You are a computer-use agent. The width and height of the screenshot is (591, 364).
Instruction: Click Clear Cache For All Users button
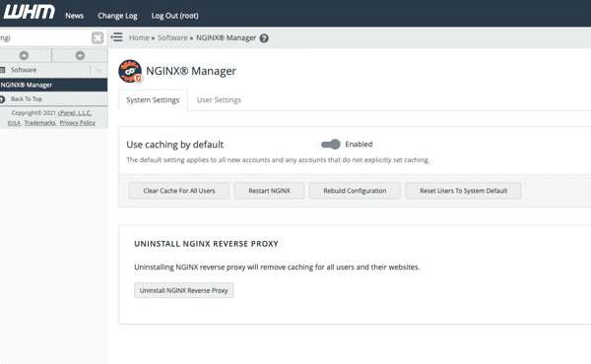click(179, 191)
